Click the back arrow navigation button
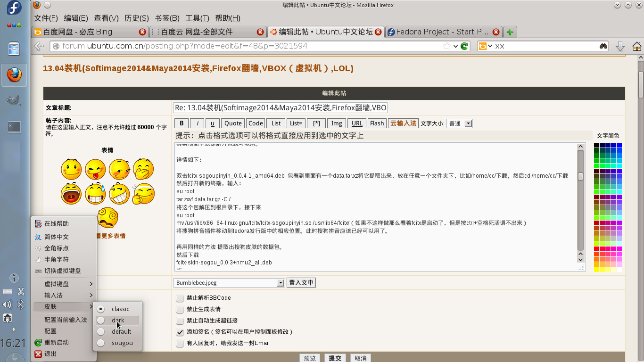This screenshot has height=362, width=644. 40,46
